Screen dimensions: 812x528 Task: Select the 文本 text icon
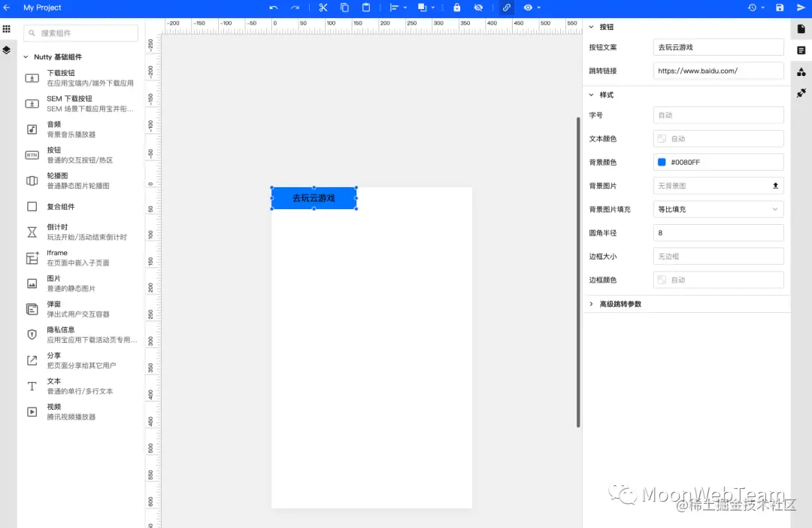[x=32, y=386]
